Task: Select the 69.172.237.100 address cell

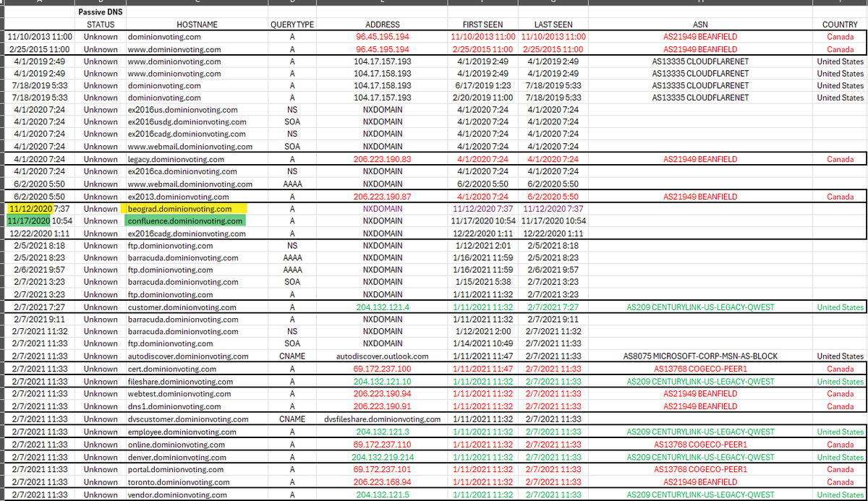Action: click(383, 369)
